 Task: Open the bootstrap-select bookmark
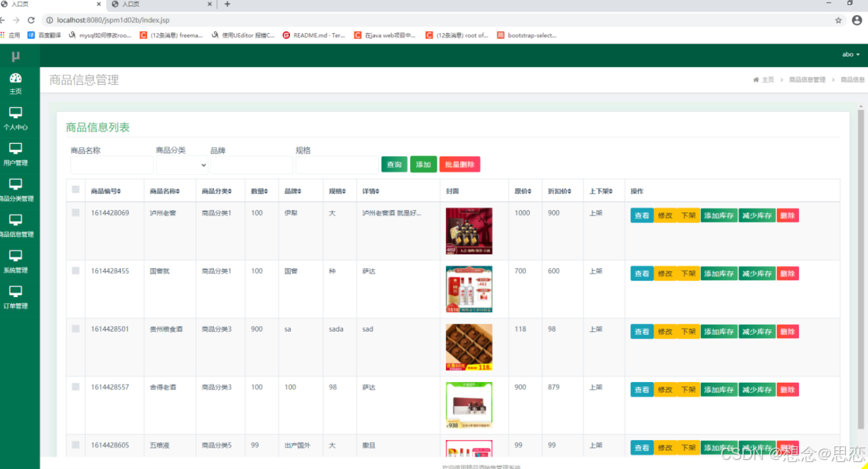[x=527, y=35]
